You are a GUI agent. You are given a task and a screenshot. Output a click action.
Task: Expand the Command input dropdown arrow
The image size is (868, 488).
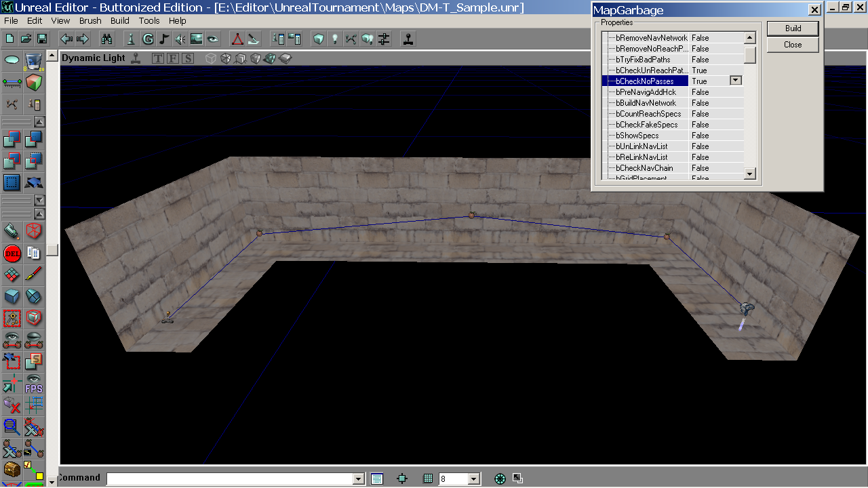click(359, 479)
